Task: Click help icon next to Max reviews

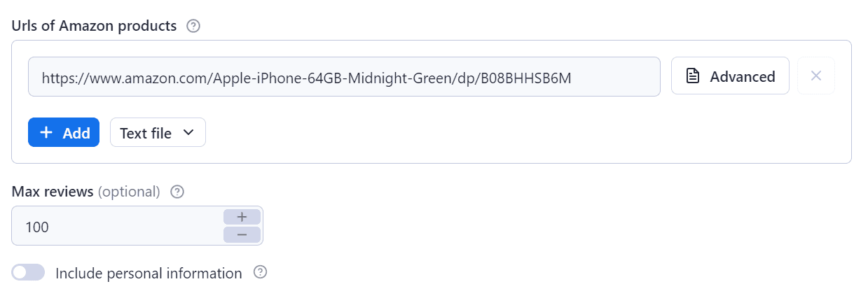Action: (x=177, y=192)
